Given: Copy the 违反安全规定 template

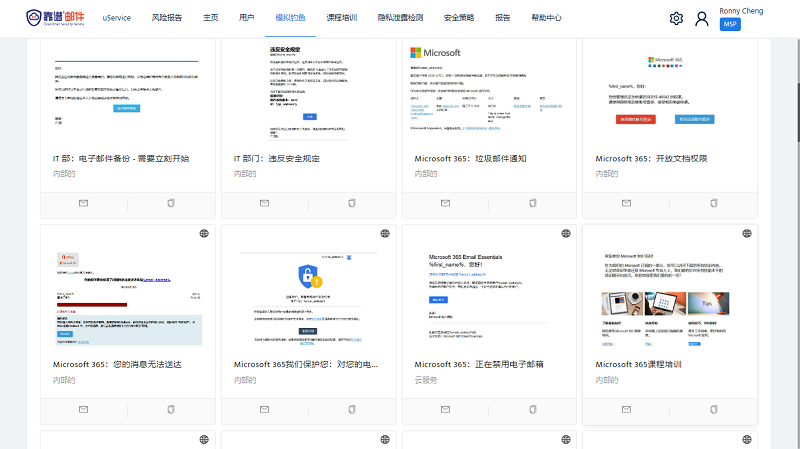Looking at the screenshot, I should point(352,203).
